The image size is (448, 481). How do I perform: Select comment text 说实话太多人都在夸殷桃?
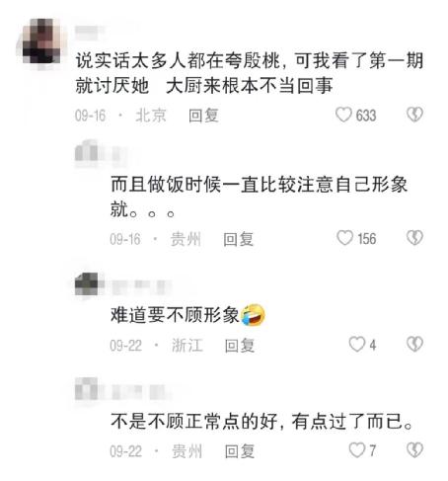[178, 61]
